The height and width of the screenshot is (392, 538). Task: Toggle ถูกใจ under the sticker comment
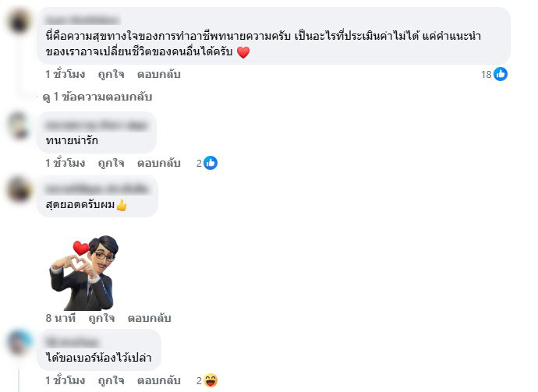(101, 318)
